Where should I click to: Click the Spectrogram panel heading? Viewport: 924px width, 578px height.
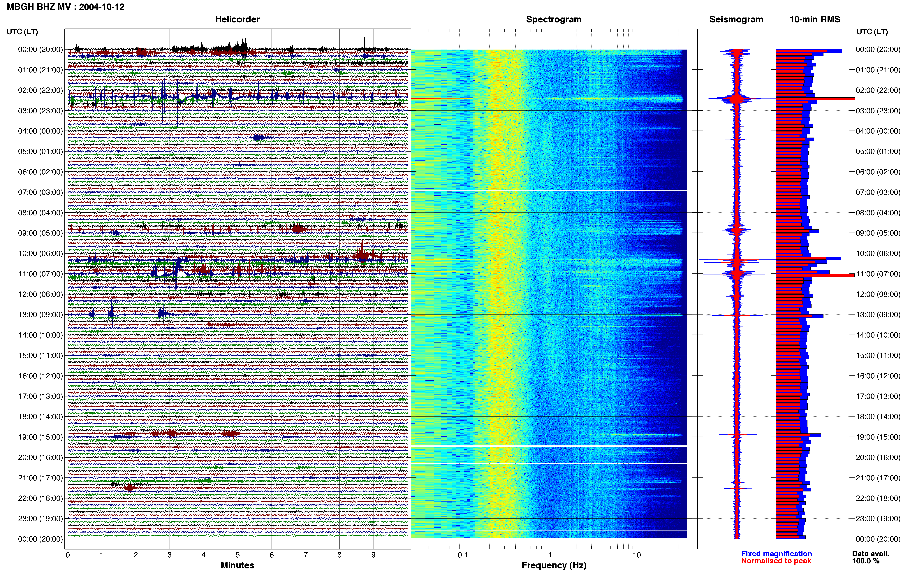coord(554,20)
